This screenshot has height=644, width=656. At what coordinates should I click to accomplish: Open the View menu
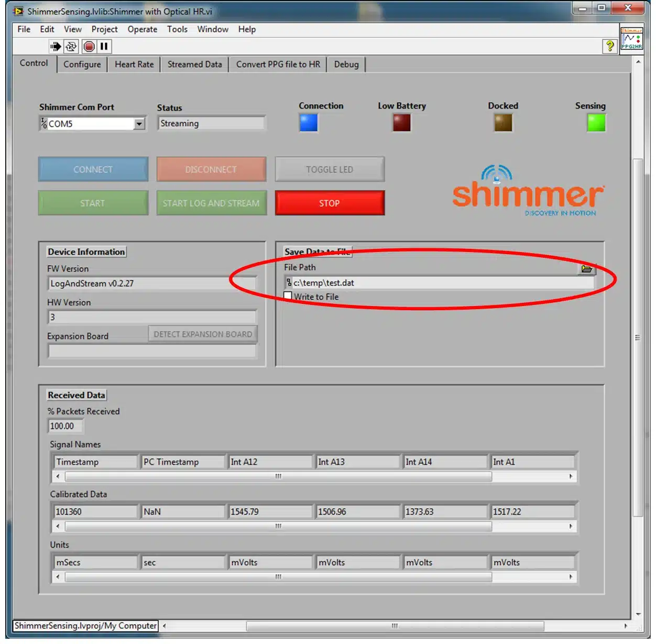click(x=73, y=29)
